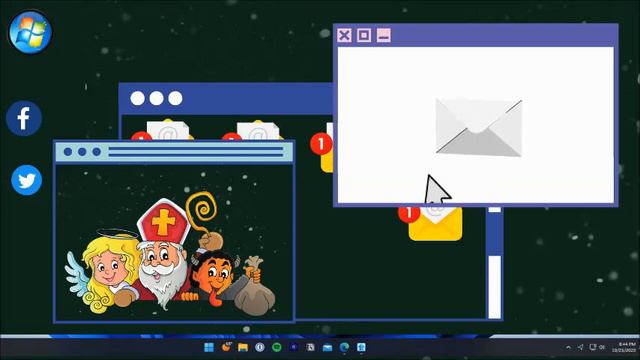Open the Facebook icon on the desktop

(24, 118)
